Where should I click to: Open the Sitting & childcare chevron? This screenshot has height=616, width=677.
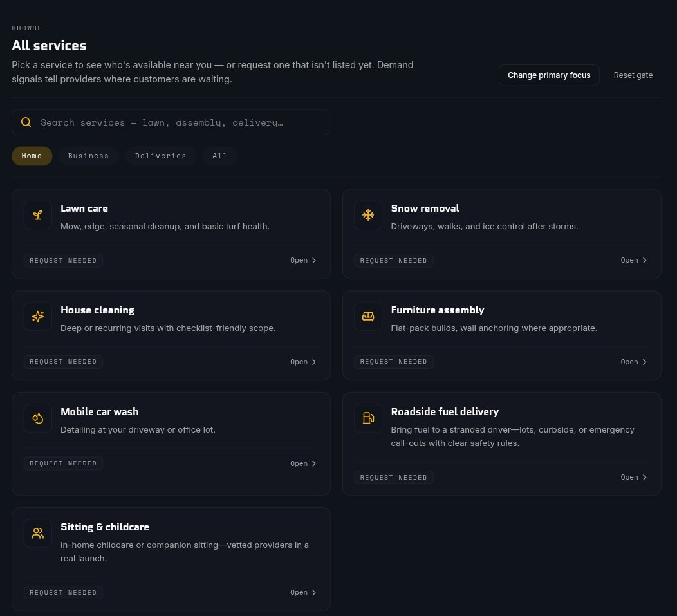[314, 593]
